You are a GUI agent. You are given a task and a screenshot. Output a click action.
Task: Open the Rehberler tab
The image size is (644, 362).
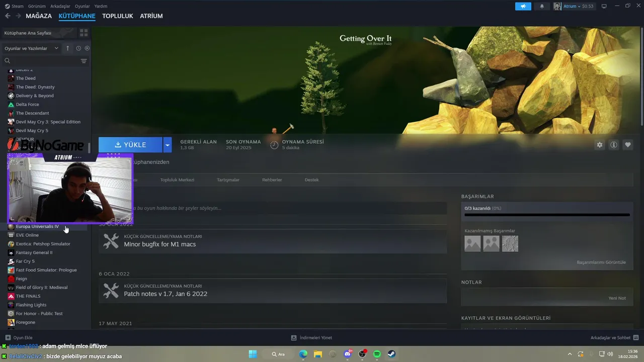click(272, 180)
